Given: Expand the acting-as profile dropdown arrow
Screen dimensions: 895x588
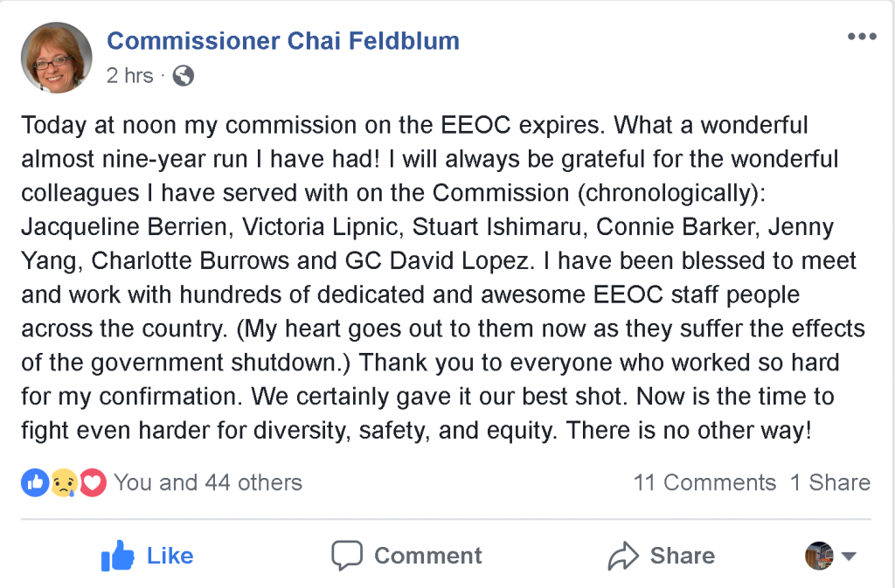Looking at the screenshot, I should tap(848, 557).
